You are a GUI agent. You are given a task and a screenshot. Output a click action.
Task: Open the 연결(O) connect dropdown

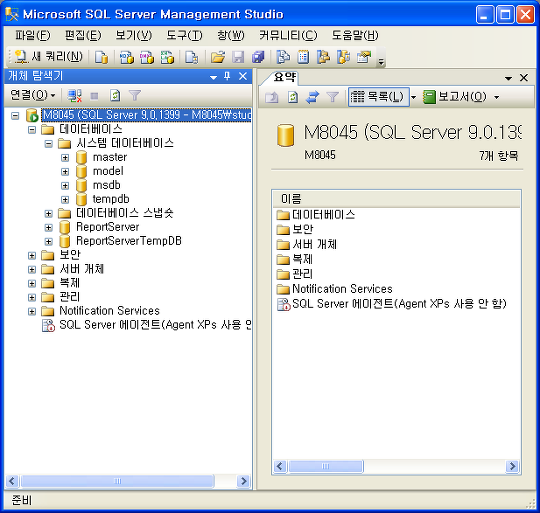[x=32, y=95]
